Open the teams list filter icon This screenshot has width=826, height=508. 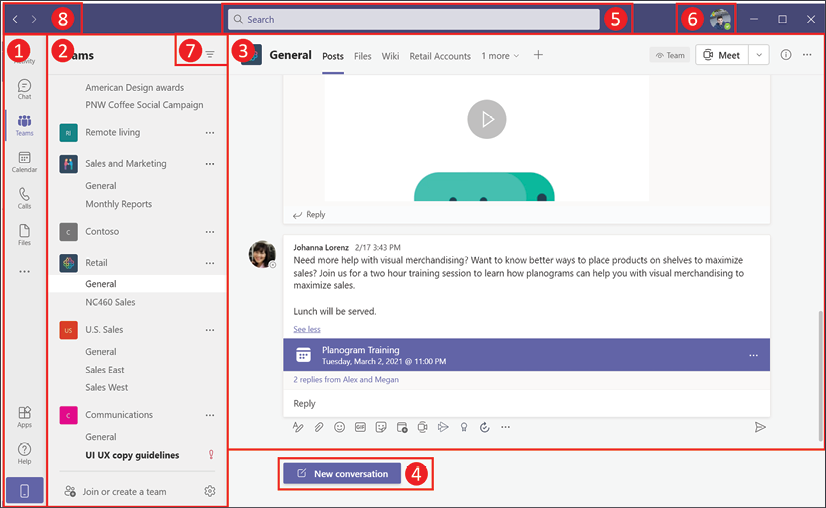click(210, 54)
